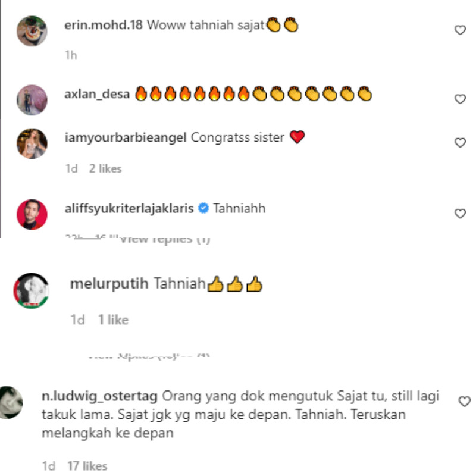The width and height of the screenshot is (476, 476).
Task: Expand View replies under aliffsyukriterlajaklaris's comment
Action: [165, 239]
